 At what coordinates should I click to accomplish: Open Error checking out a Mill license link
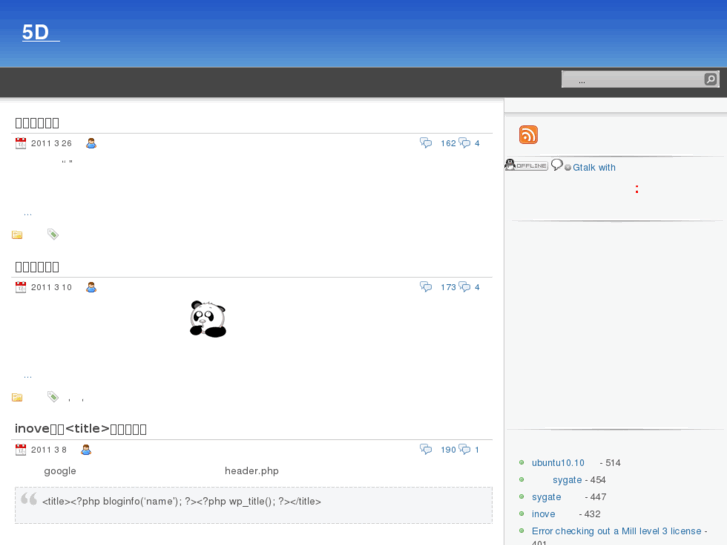pyautogui.click(x=616, y=531)
